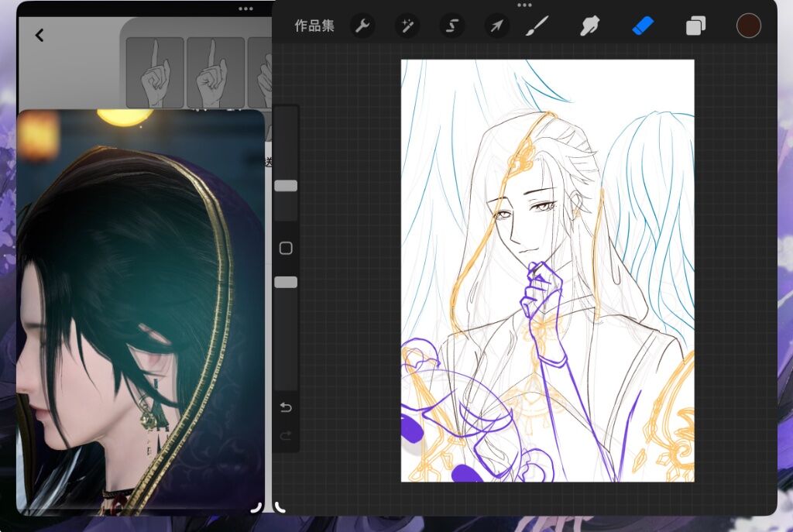Open the Adjustments magic wand menu

coord(407,26)
